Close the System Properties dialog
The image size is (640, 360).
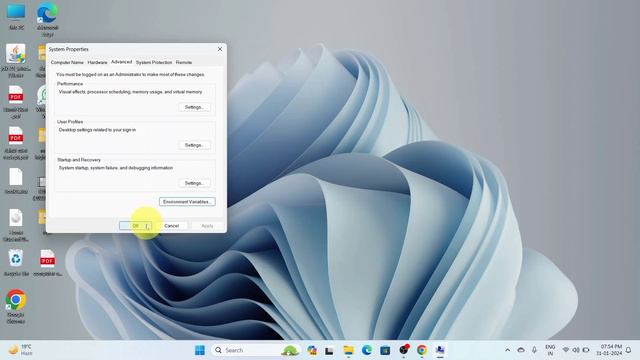[220, 49]
